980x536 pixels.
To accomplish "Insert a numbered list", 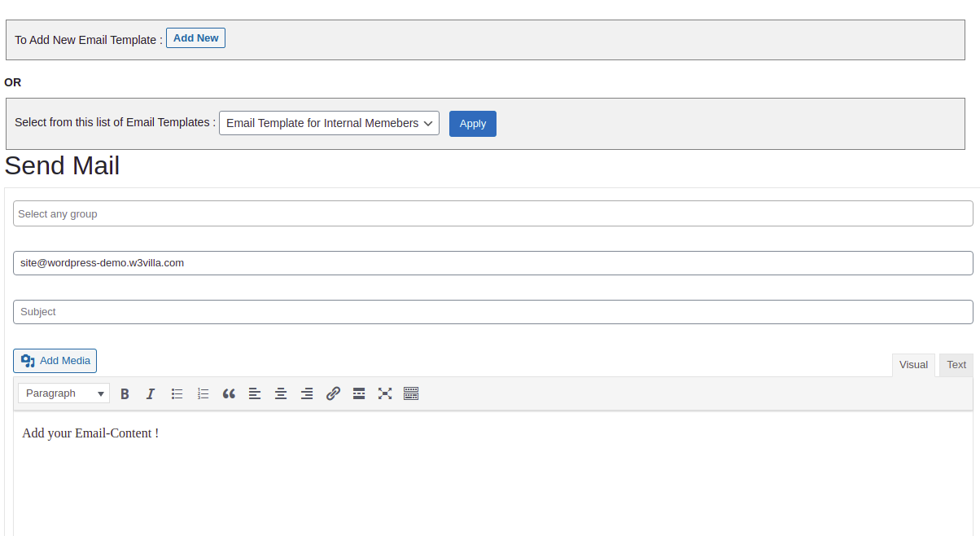I will 203,393.
